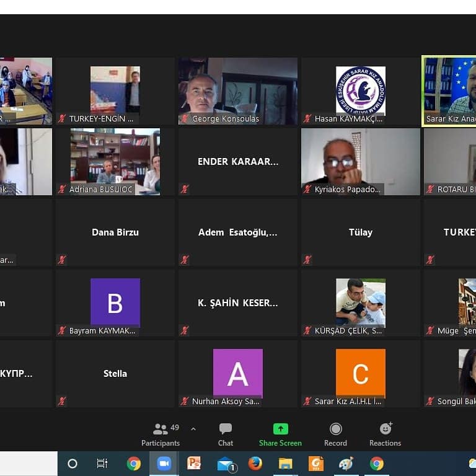Viewport: 476px width, 476px height.
Task: Open the Mail app in taskbar
Action: click(226, 464)
